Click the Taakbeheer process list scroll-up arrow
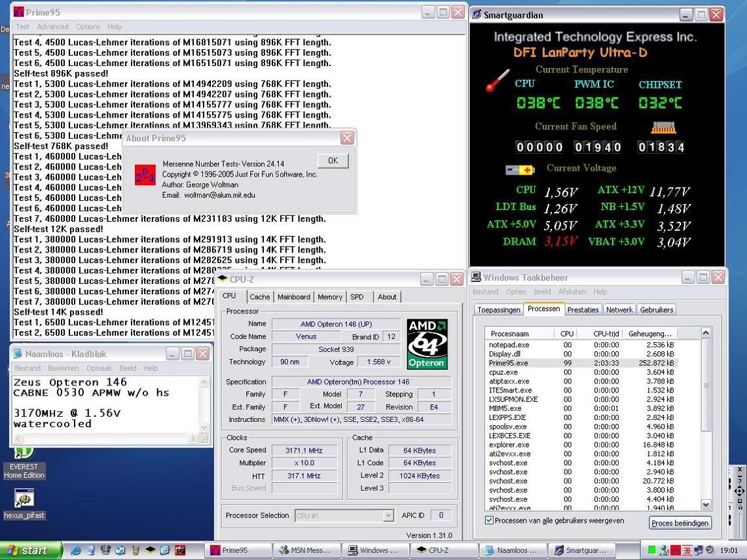Screen dimensions: 747x560 pos(706,332)
